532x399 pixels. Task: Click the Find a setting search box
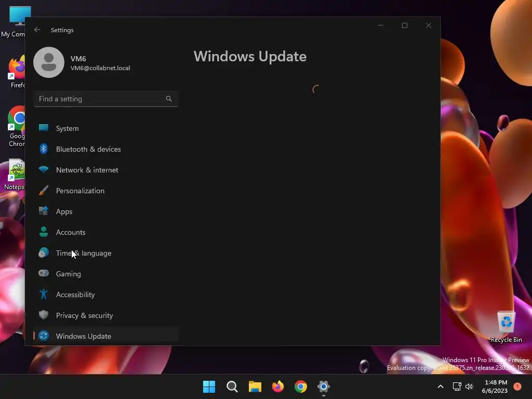click(x=106, y=99)
